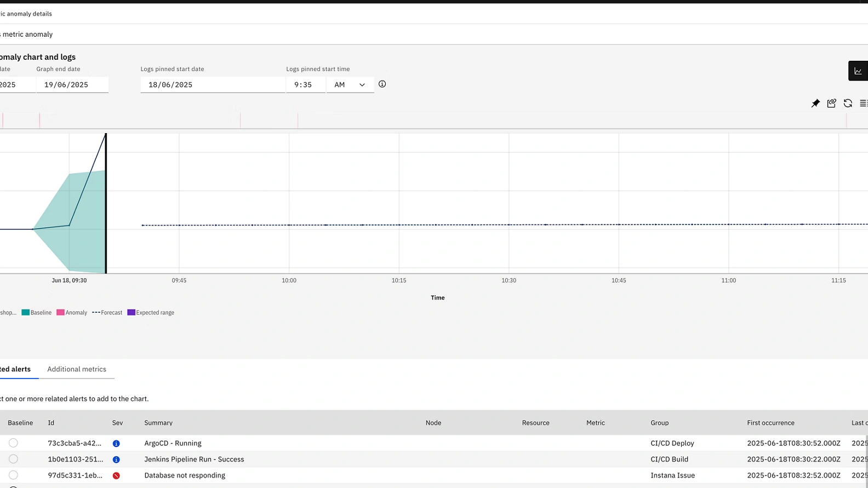Image resolution: width=868 pixels, height=488 pixels.
Task: Click the Baseline legend color swatch
Action: coord(25,313)
